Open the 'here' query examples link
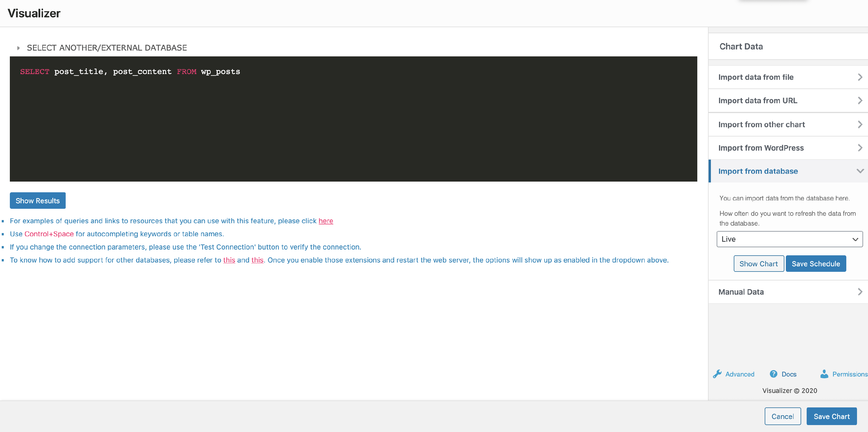 pyautogui.click(x=325, y=221)
